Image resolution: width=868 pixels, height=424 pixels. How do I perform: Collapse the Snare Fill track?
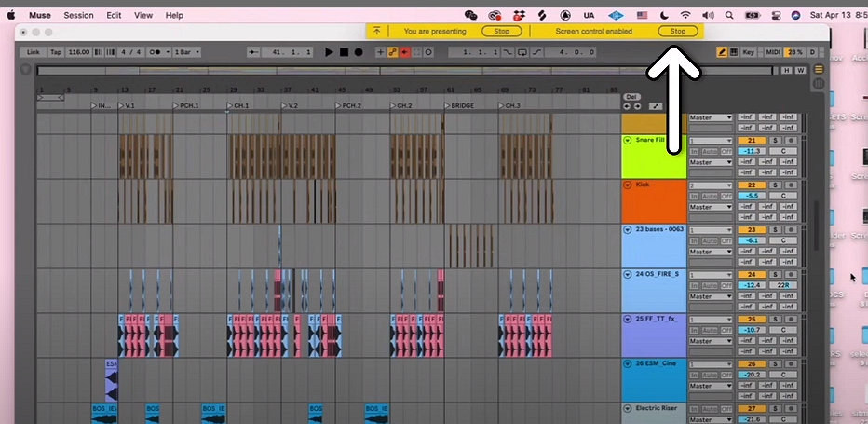(x=627, y=140)
